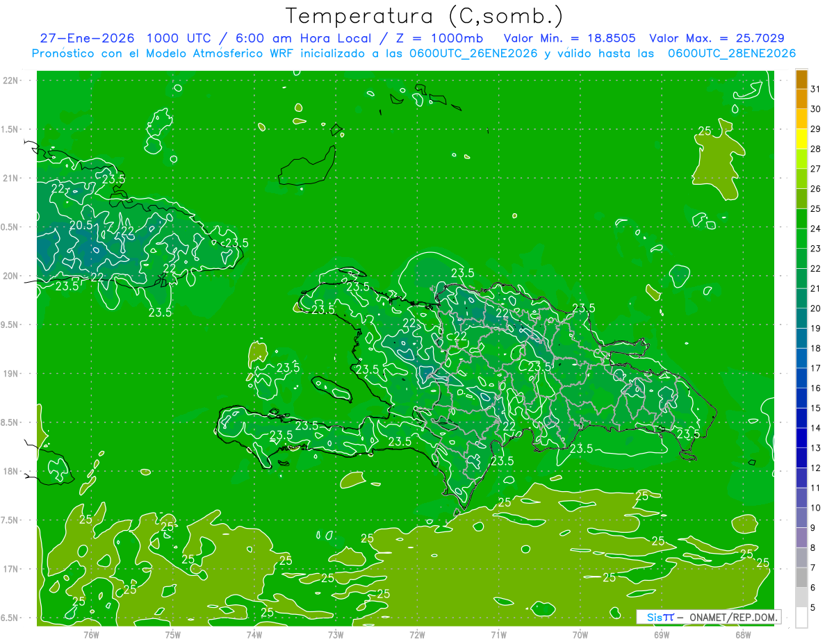Click the "72W" longitude axis label

[417, 634]
